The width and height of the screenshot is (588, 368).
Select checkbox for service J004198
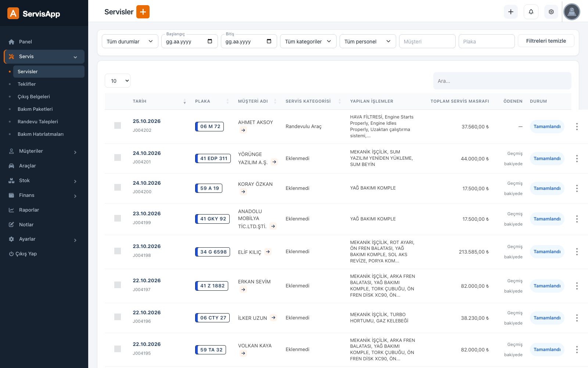point(118,251)
